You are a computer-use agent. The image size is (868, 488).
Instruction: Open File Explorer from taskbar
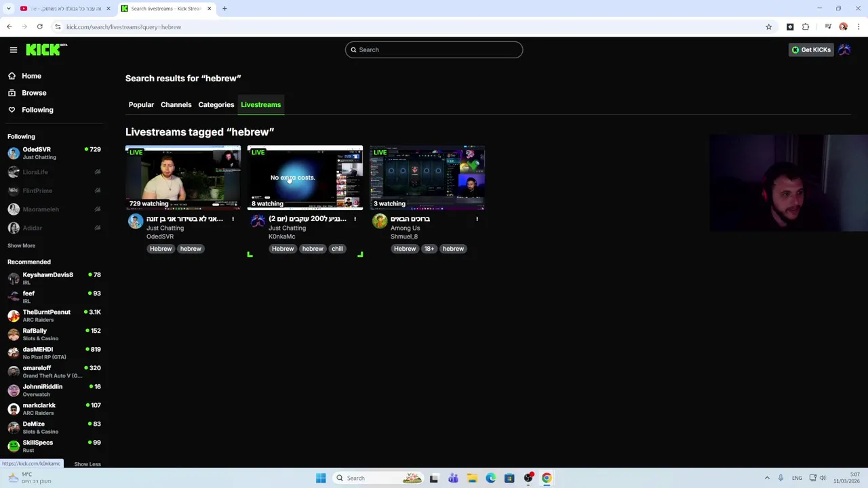(472, 478)
